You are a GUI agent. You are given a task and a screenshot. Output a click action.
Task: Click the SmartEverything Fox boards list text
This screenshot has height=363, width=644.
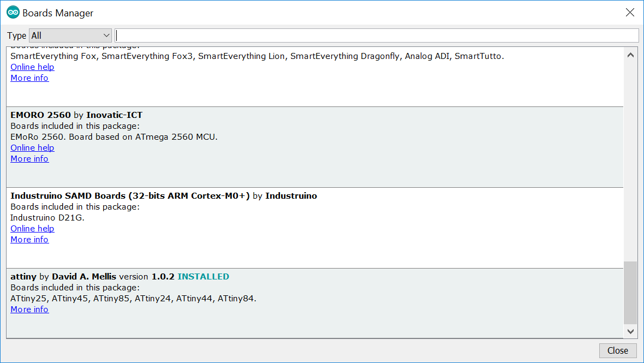(257, 56)
